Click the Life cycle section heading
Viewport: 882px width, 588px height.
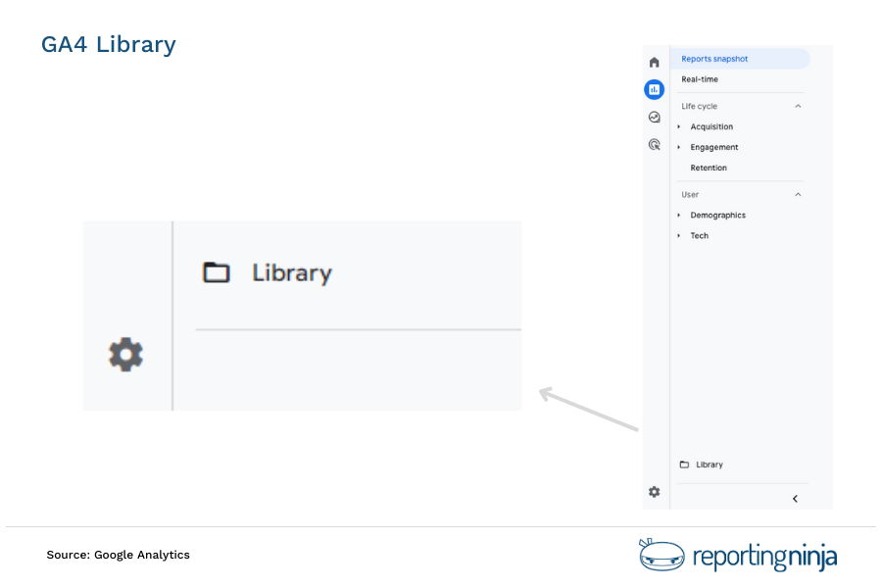(x=699, y=106)
